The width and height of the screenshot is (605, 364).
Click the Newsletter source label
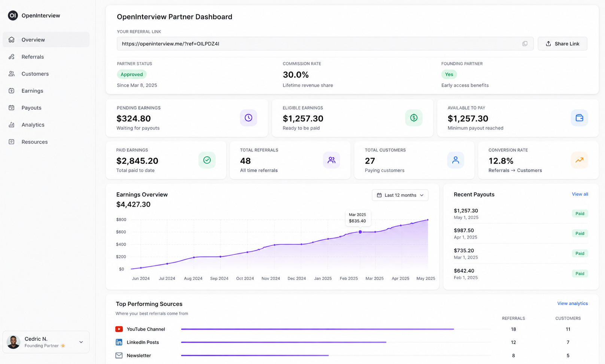(139, 355)
